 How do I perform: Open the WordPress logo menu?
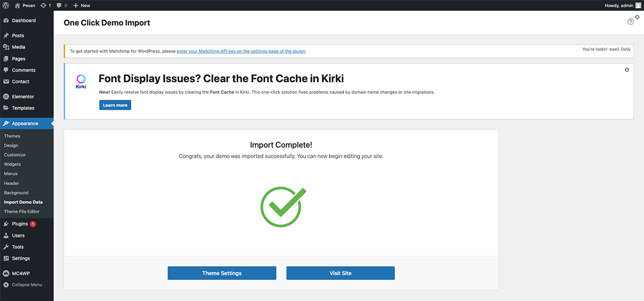(x=6, y=5)
